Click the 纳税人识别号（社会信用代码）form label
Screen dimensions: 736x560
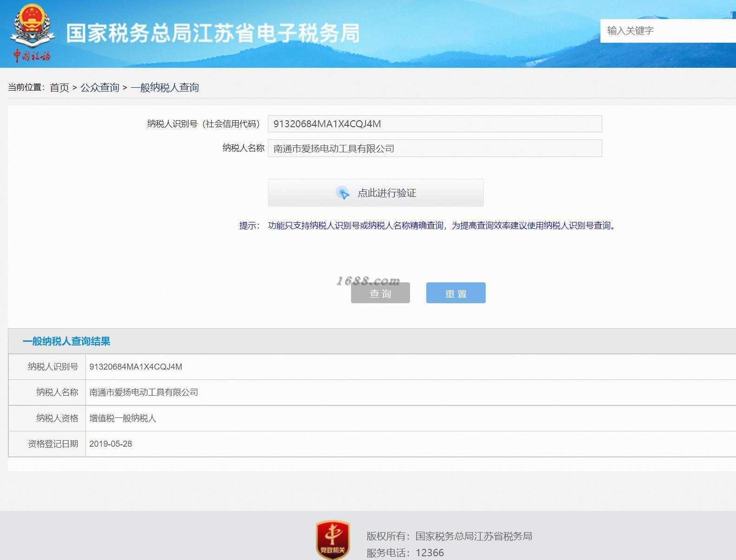(x=203, y=124)
